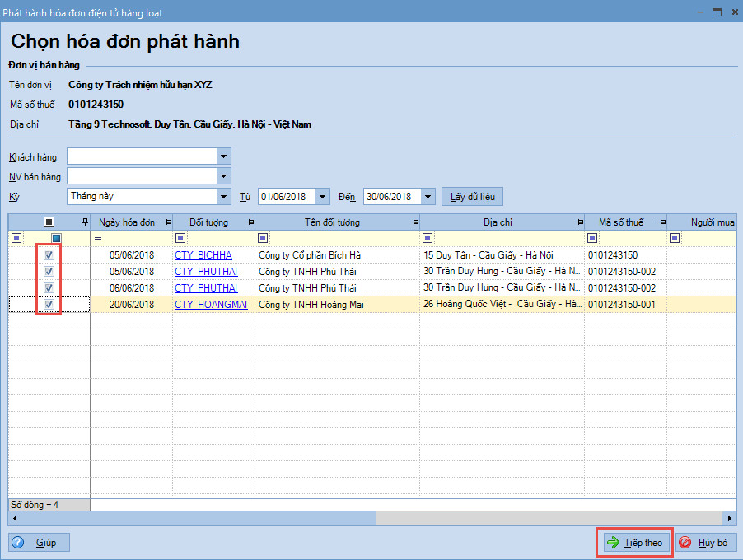This screenshot has height=560, width=743.
Task: Uncheck the CTY_HOANGMAI invoice row checkbox
Action: coord(49,305)
